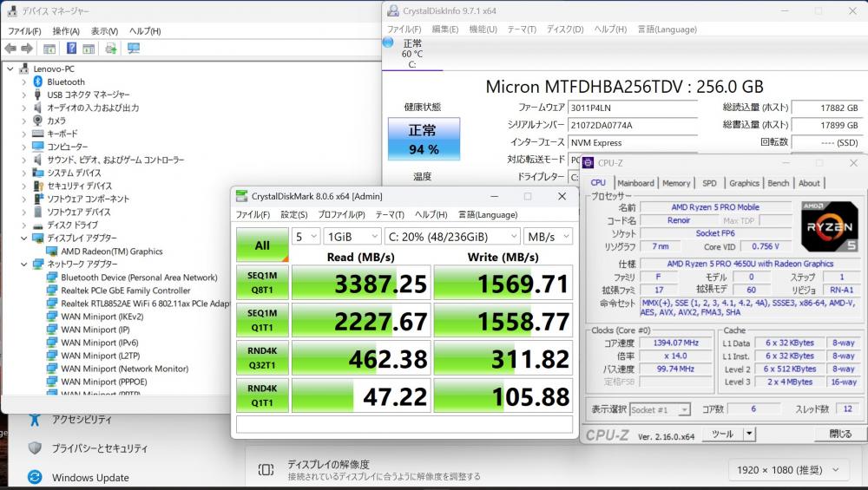Click the AMD Radeon(TM) Graphics adapter
Image resolution: width=868 pixels, height=490 pixels.
pos(111,252)
